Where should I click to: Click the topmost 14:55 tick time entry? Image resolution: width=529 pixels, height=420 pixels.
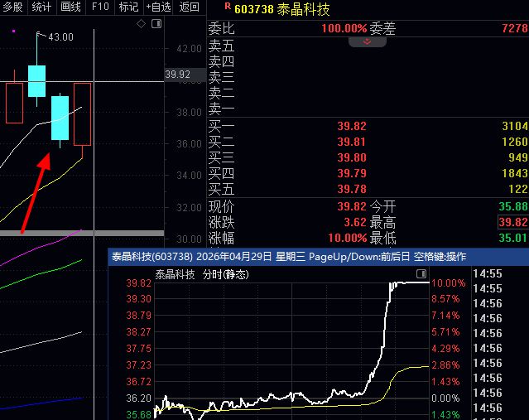pyautogui.click(x=488, y=274)
